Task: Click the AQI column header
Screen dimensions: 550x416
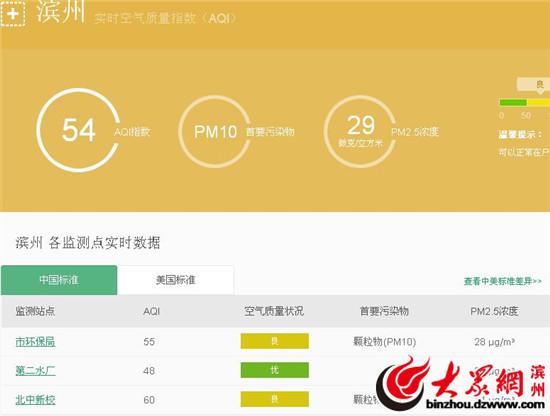Action: 152,311
